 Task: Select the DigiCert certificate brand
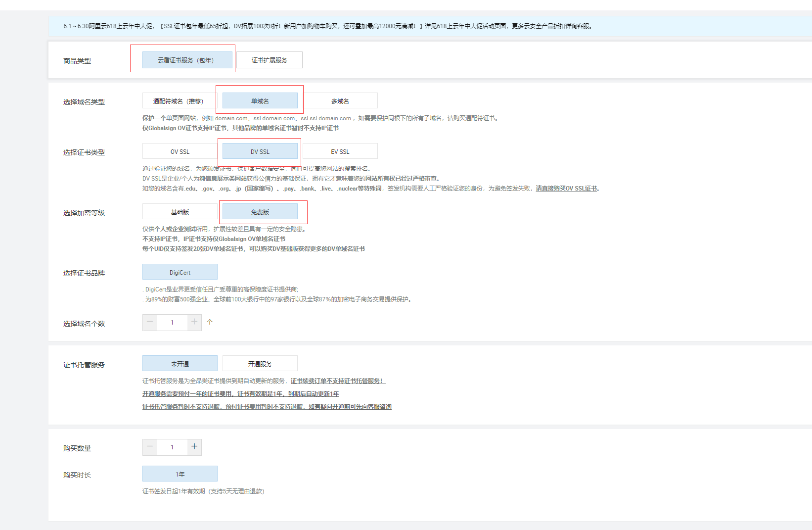point(180,272)
